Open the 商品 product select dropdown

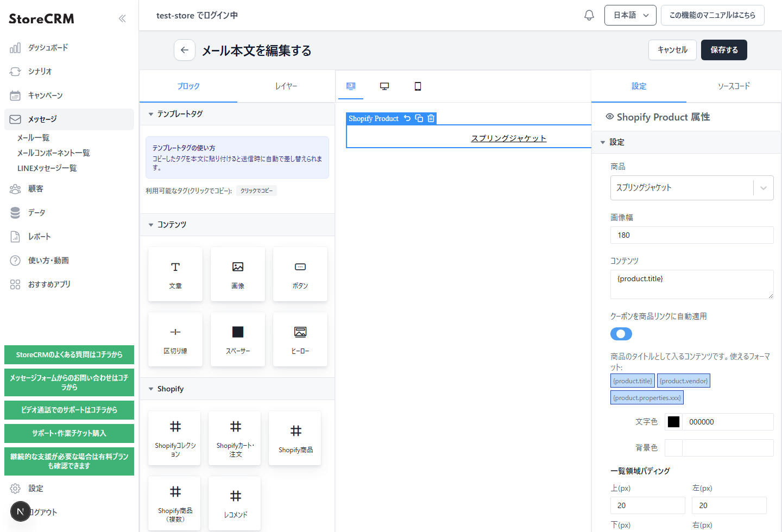[692, 188]
